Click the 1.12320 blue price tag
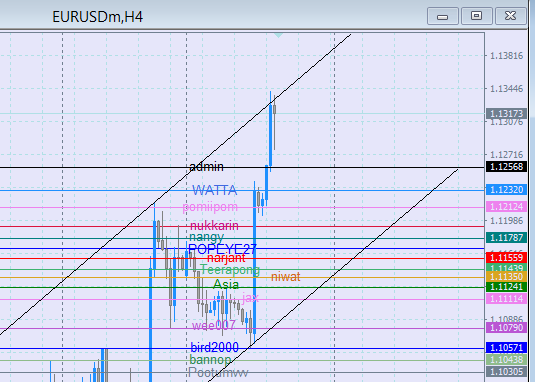Screen dimensions: 535x382 [506, 190]
